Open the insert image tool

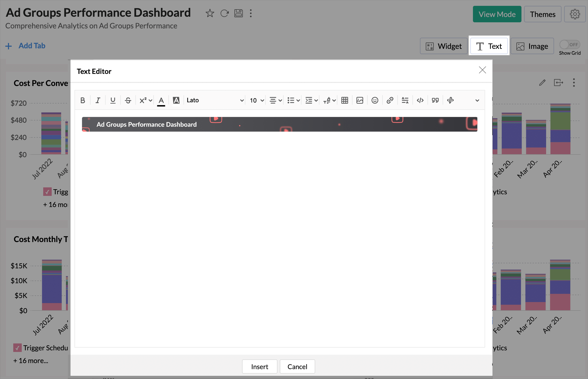359,100
